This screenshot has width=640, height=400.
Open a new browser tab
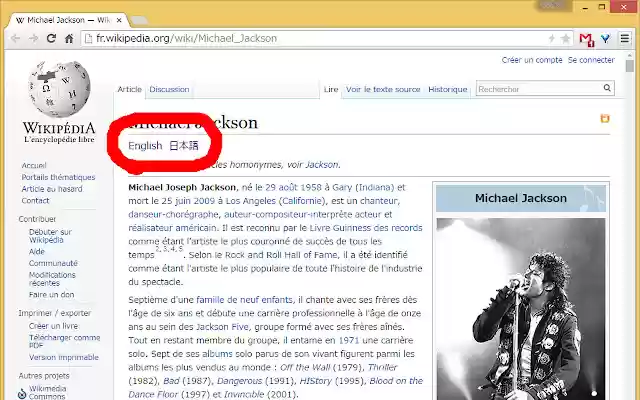click(x=140, y=20)
